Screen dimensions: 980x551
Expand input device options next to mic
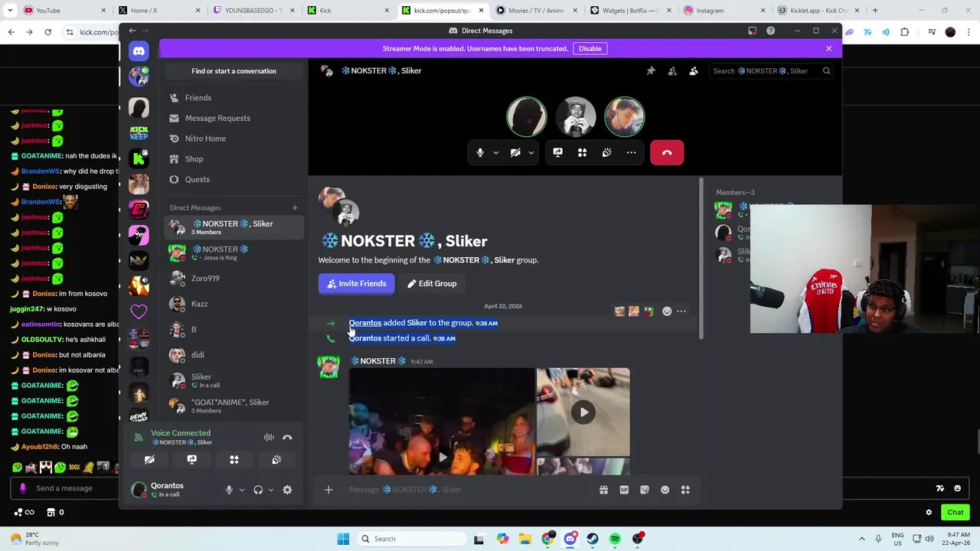pos(241,490)
